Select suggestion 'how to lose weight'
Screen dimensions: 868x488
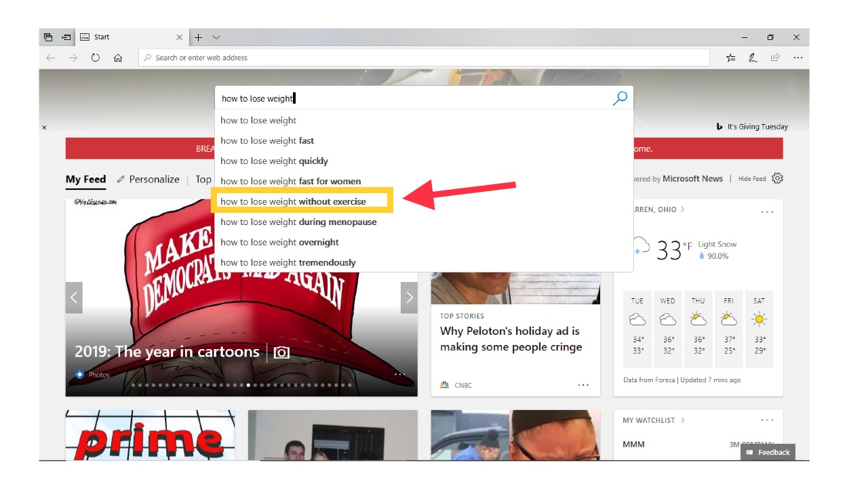tap(424, 121)
